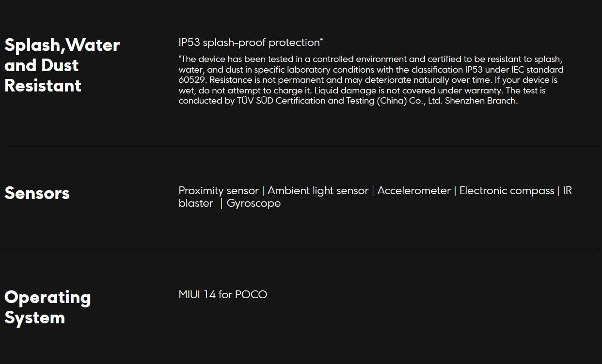Click the divider line above Operating System

pyautogui.click(x=301, y=250)
